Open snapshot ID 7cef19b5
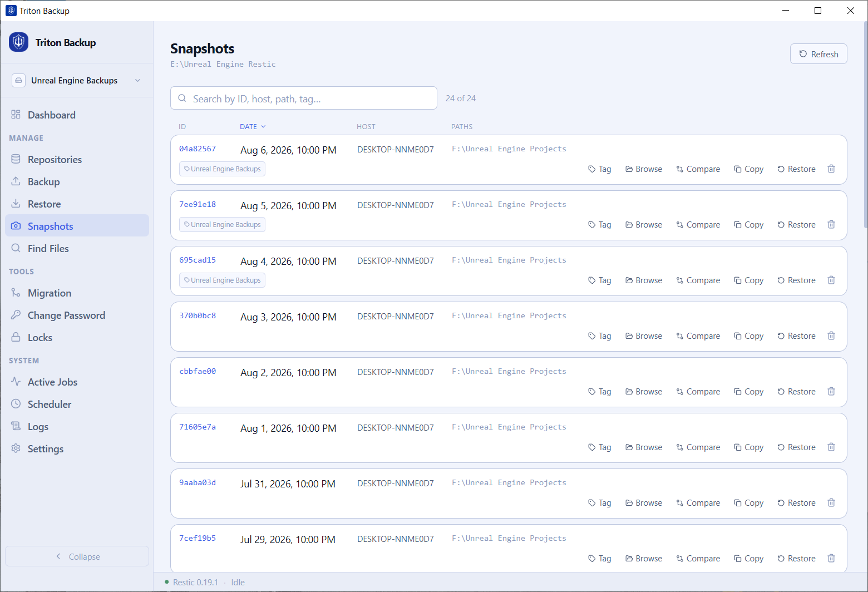868x592 pixels. pyautogui.click(x=198, y=538)
